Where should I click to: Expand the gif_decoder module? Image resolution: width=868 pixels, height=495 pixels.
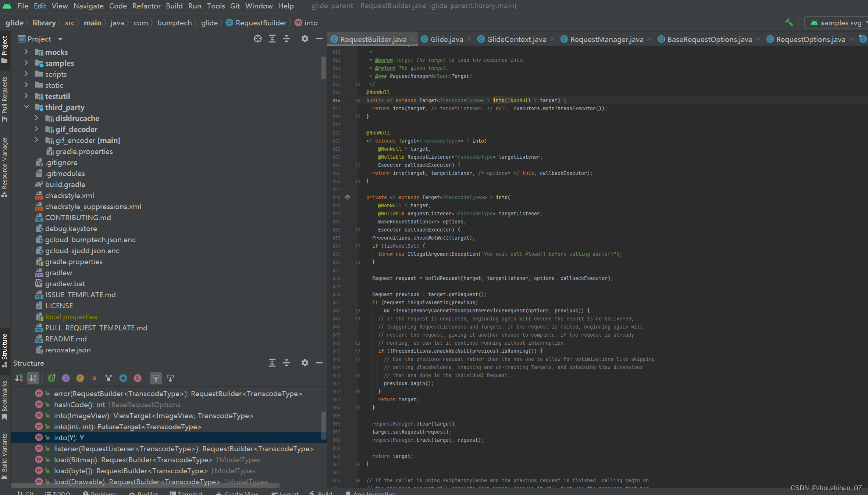[36, 129]
